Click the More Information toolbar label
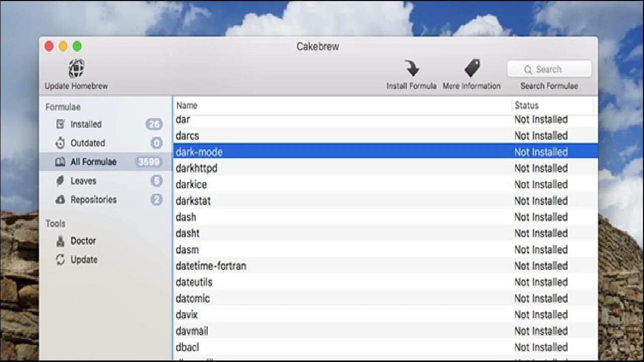This screenshot has width=644, height=362. click(472, 86)
